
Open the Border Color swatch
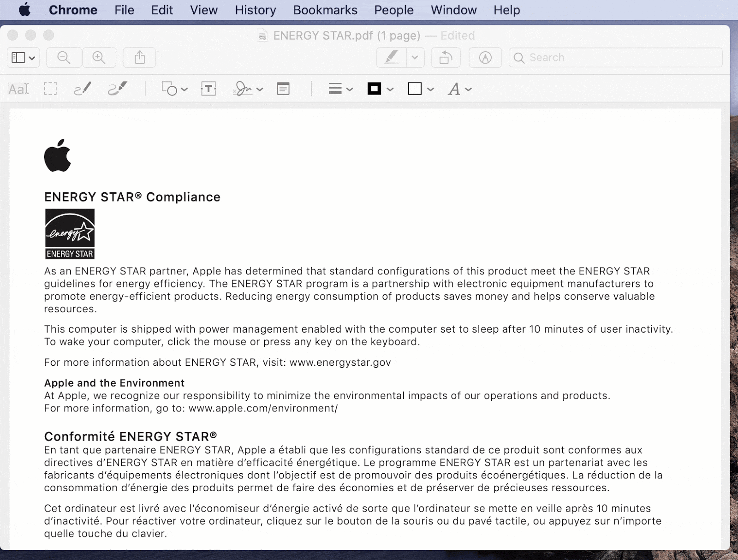click(x=374, y=89)
